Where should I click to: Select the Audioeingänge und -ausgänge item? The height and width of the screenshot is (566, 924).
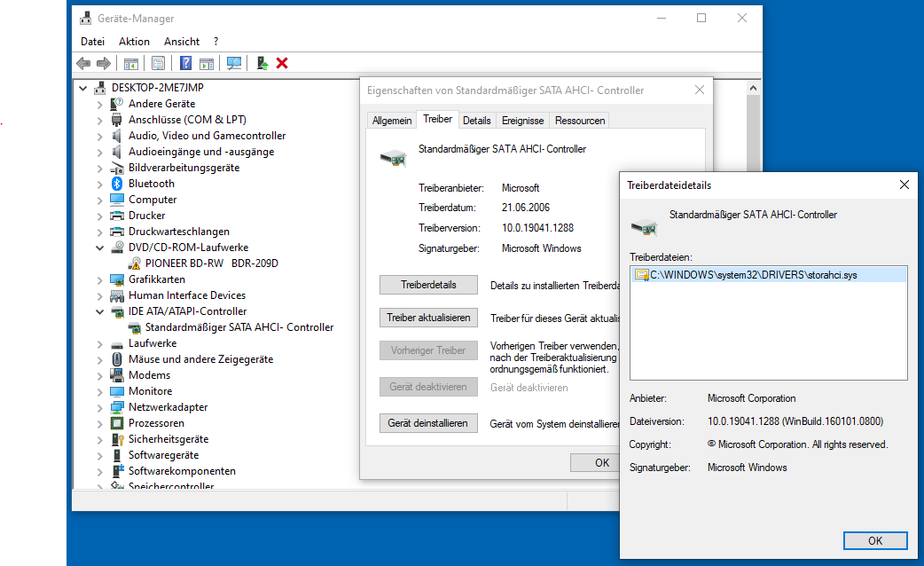click(201, 152)
